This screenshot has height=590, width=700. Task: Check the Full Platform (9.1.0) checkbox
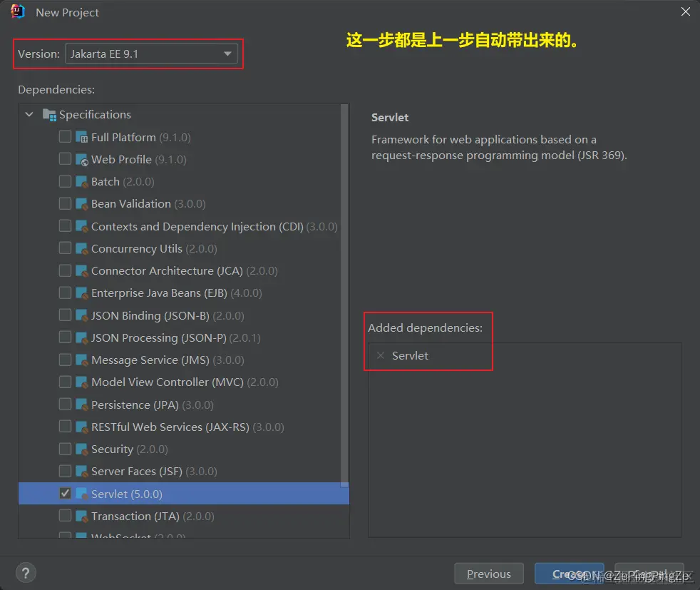65,137
